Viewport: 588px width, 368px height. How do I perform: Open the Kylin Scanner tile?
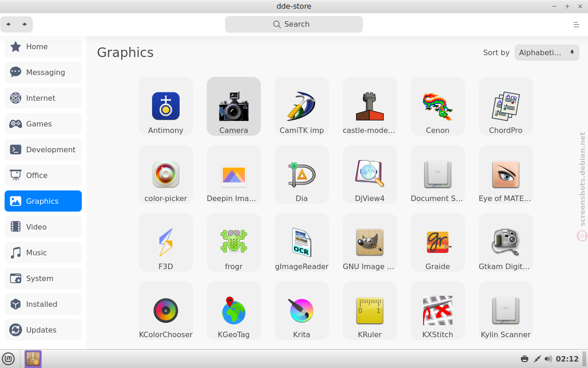(506, 310)
